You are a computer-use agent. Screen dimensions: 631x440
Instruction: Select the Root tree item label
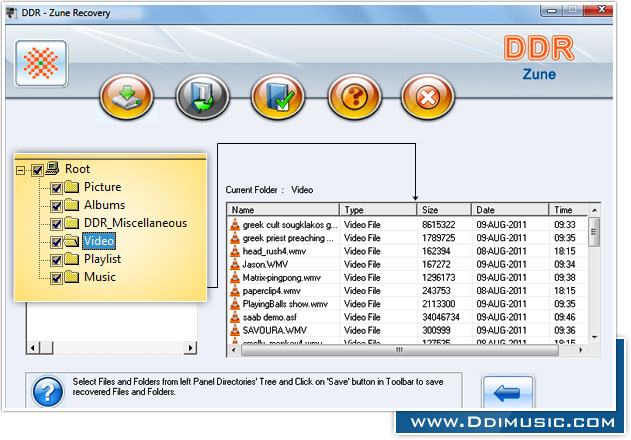[x=78, y=169]
